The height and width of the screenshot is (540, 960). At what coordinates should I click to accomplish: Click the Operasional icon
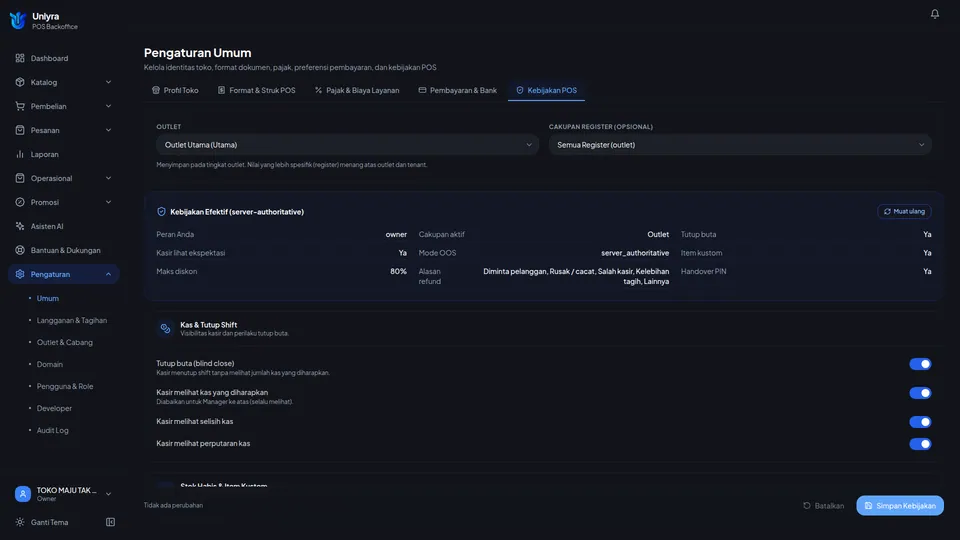click(x=20, y=178)
